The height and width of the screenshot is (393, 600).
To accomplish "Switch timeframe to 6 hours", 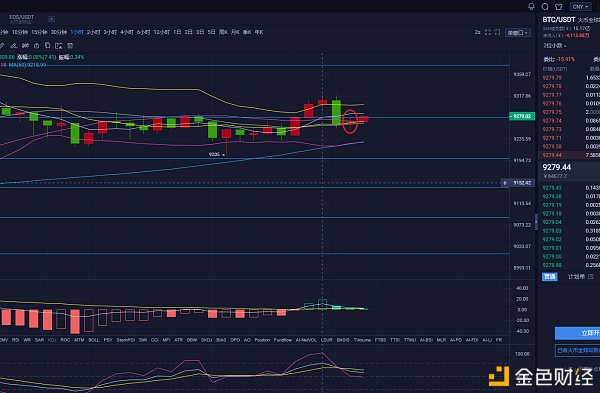I will (143, 32).
